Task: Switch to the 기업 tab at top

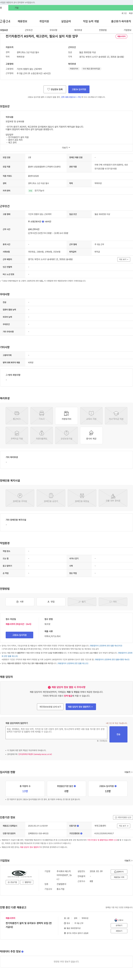Action: [x=16, y=8]
